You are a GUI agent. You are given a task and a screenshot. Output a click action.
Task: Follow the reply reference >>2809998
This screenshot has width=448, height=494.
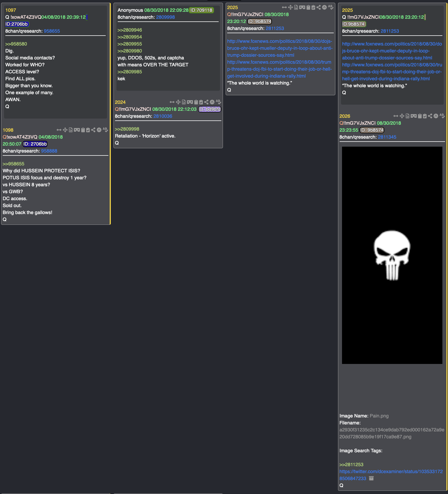coord(127,129)
